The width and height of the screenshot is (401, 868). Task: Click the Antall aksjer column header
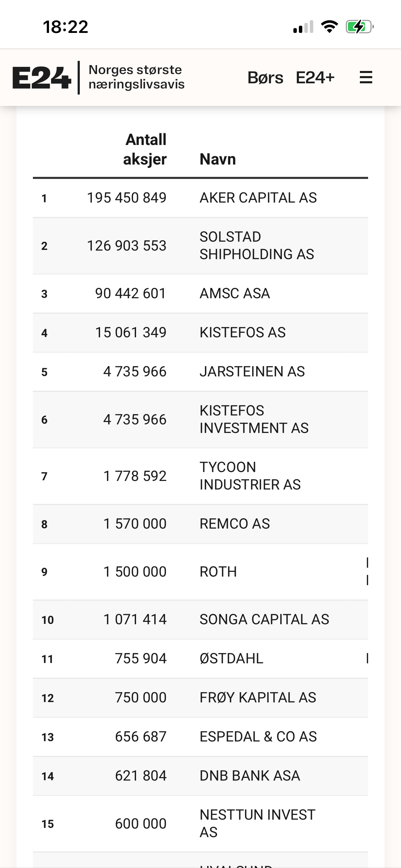click(x=145, y=149)
